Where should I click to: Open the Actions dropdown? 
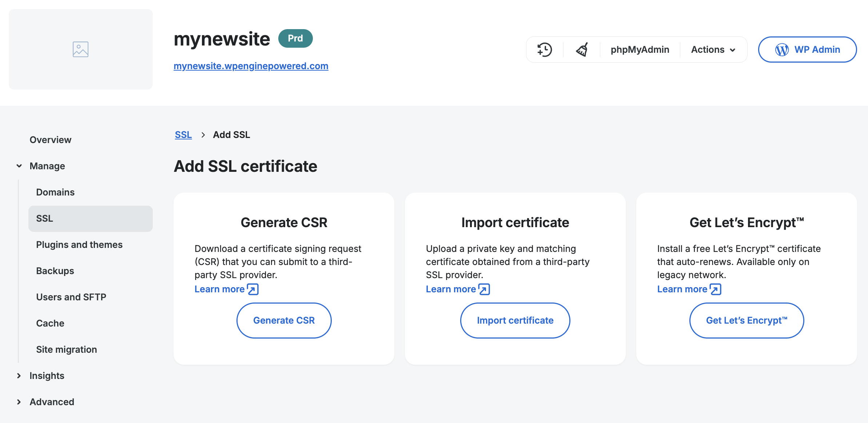tap(712, 50)
